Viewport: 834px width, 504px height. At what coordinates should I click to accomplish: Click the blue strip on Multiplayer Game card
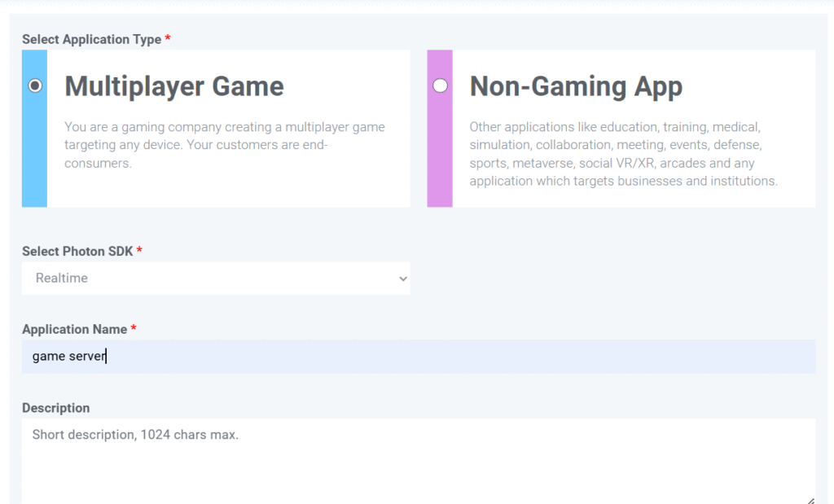pyautogui.click(x=35, y=163)
